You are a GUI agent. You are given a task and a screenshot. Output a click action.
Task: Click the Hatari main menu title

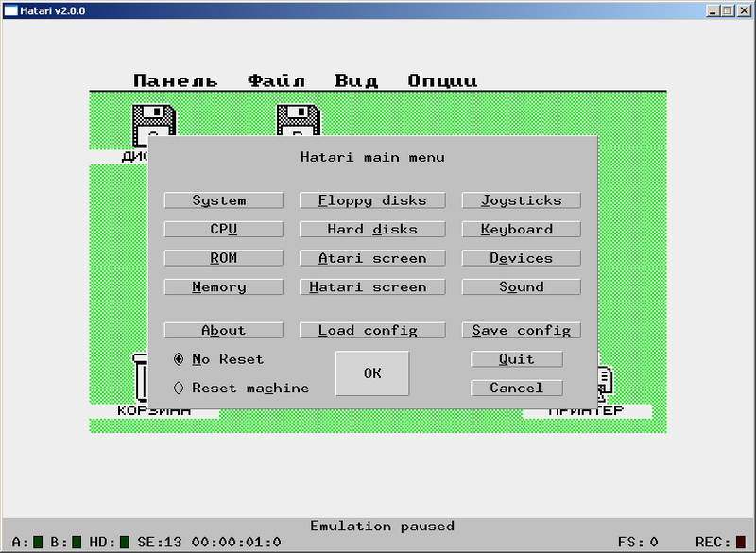tap(372, 157)
